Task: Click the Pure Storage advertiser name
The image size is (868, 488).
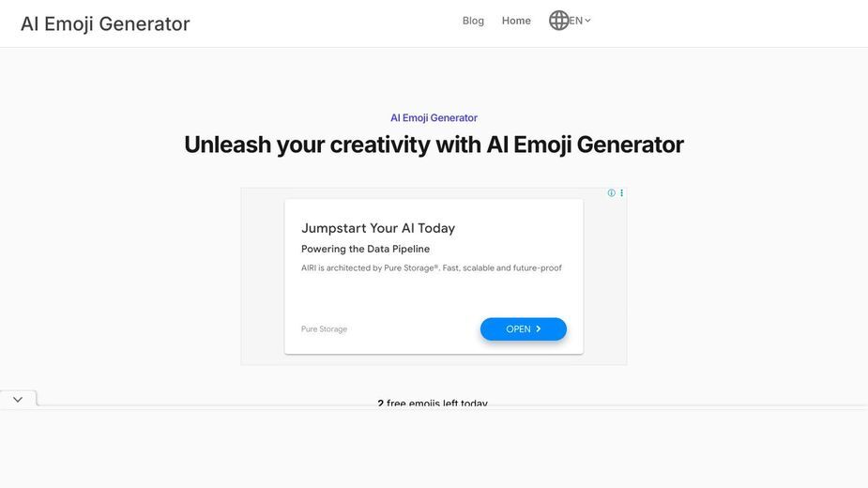Action: pos(324,329)
